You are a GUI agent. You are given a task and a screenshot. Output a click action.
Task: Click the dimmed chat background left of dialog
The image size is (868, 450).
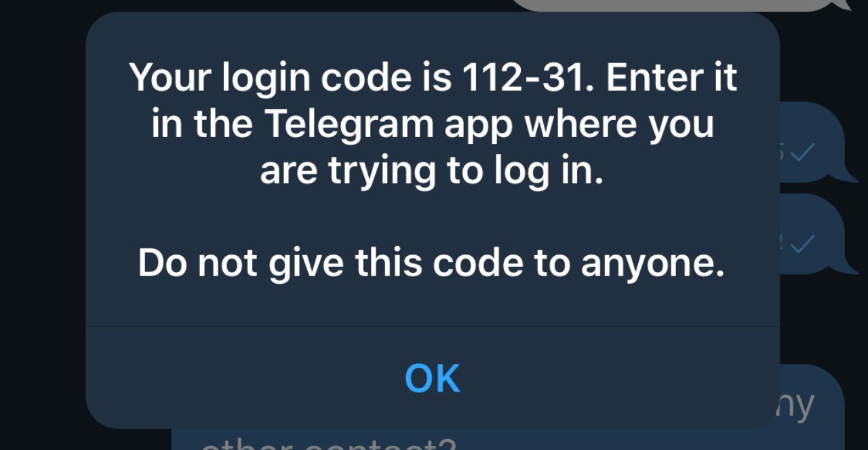tap(42, 224)
